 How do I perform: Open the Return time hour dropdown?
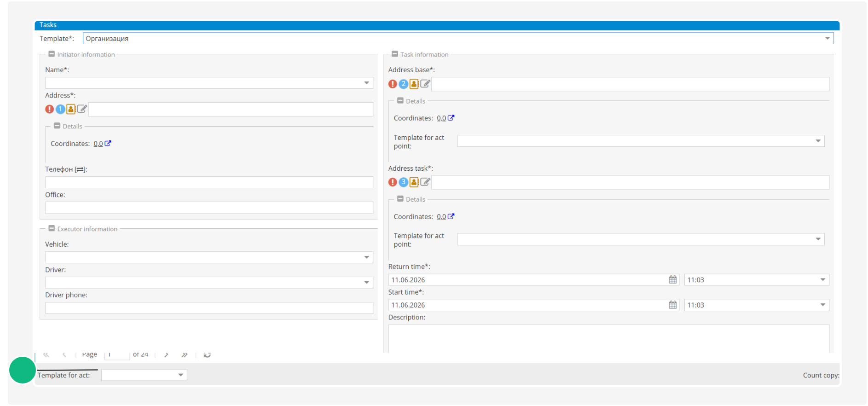point(823,280)
